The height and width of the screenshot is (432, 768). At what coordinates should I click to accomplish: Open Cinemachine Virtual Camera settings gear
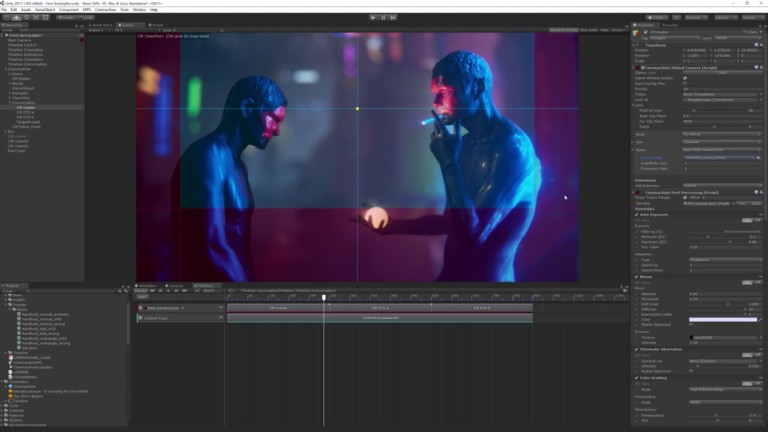click(761, 68)
